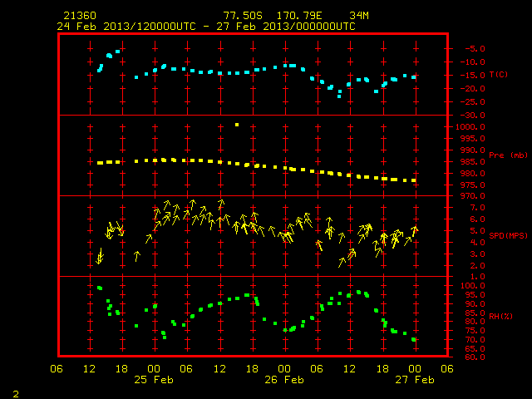532x399 pixels.
Task: Click the lowest temperature point near -22 C
Action: click(x=339, y=96)
